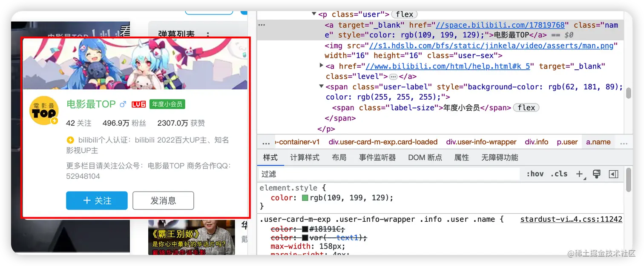Click the add new style rule plus icon
The width and height of the screenshot is (644, 266).
[x=580, y=174]
